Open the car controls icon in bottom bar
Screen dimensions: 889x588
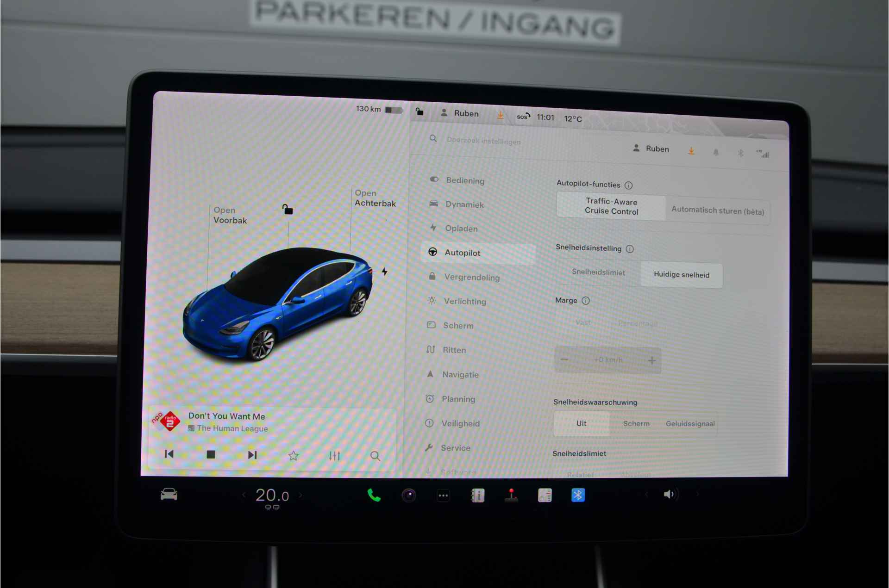[x=169, y=495]
